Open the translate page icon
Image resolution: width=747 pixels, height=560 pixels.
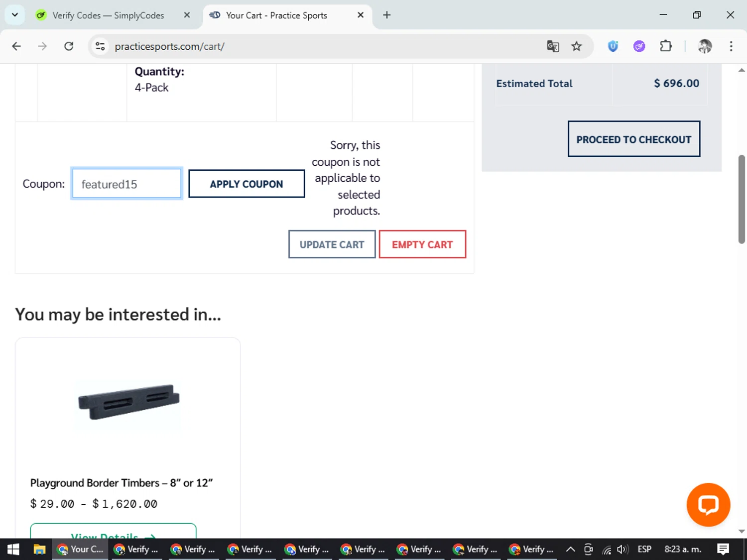pos(553,46)
